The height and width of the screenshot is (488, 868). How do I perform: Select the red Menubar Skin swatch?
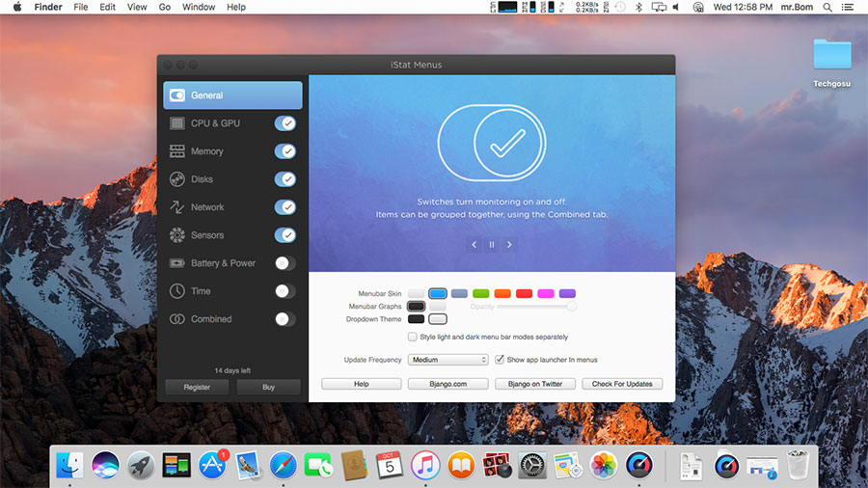[x=525, y=293]
